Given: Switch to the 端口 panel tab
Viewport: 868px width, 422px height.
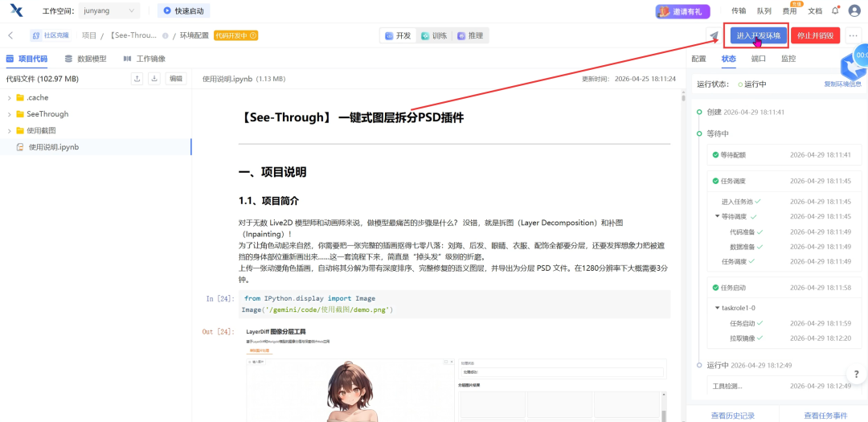Looking at the screenshot, I should click(759, 58).
